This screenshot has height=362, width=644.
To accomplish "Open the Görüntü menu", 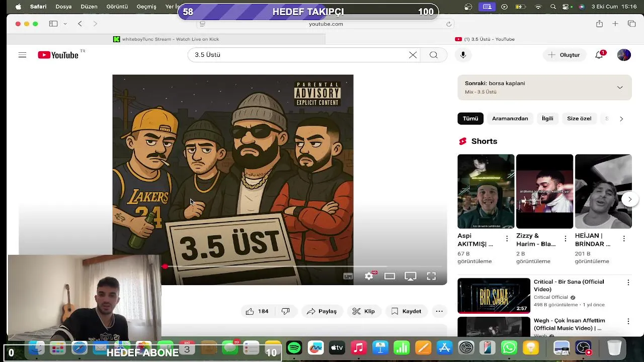I will tap(117, 7).
